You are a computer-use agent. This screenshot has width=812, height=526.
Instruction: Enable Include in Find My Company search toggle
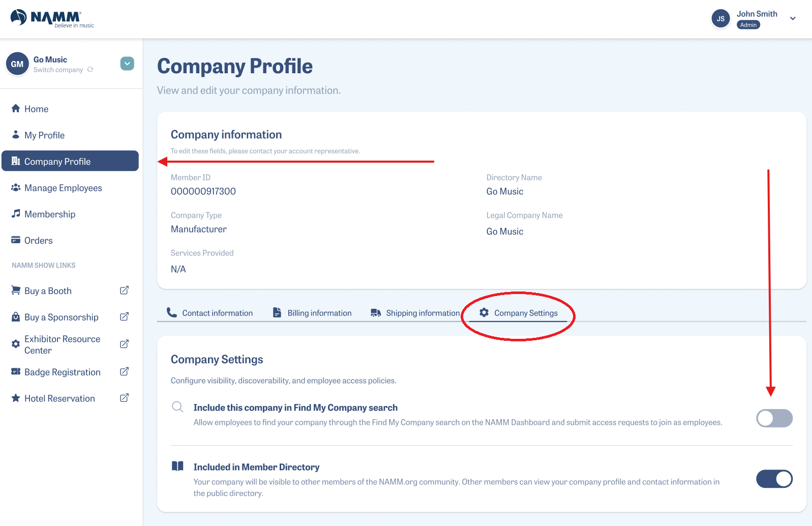click(x=774, y=418)
